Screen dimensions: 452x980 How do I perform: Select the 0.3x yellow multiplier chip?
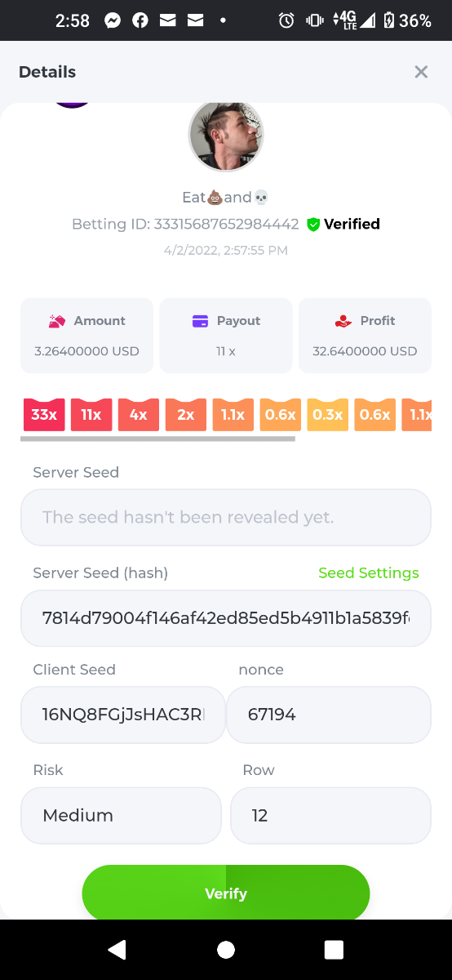(x=328, y=415)
